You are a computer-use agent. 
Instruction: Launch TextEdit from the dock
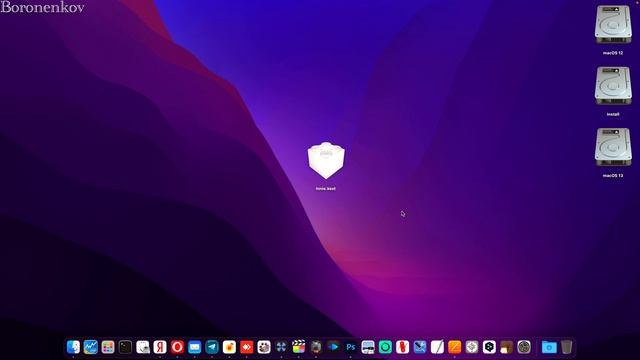[x=437, y=347]
